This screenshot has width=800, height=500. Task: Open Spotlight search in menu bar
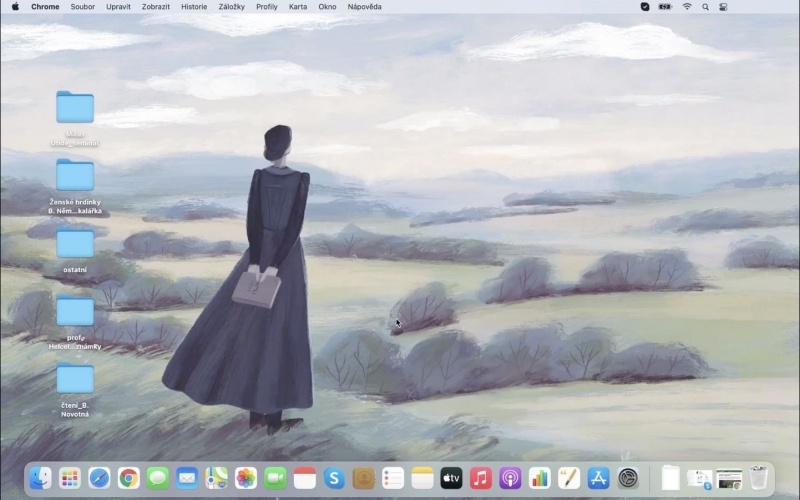[705, 6]
